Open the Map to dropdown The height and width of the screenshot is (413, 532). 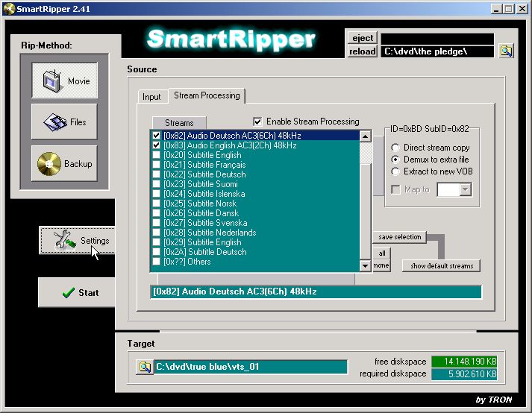(466, 189)
